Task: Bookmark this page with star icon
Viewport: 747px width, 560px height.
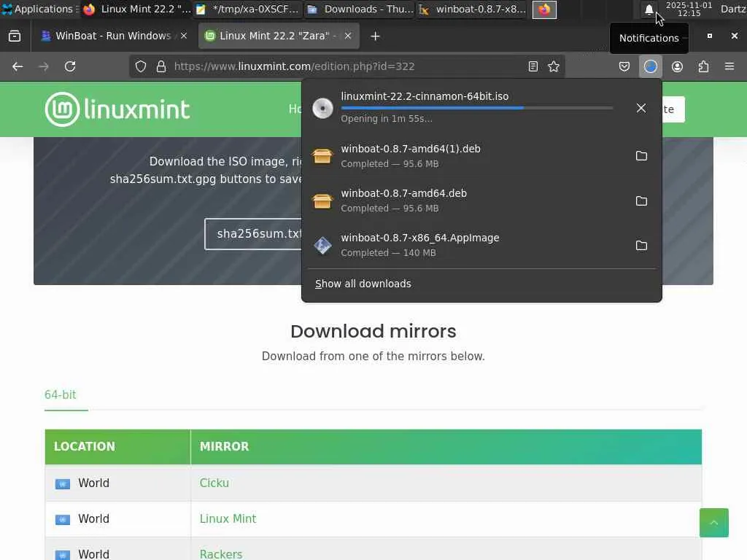Action: click(554, 66)
